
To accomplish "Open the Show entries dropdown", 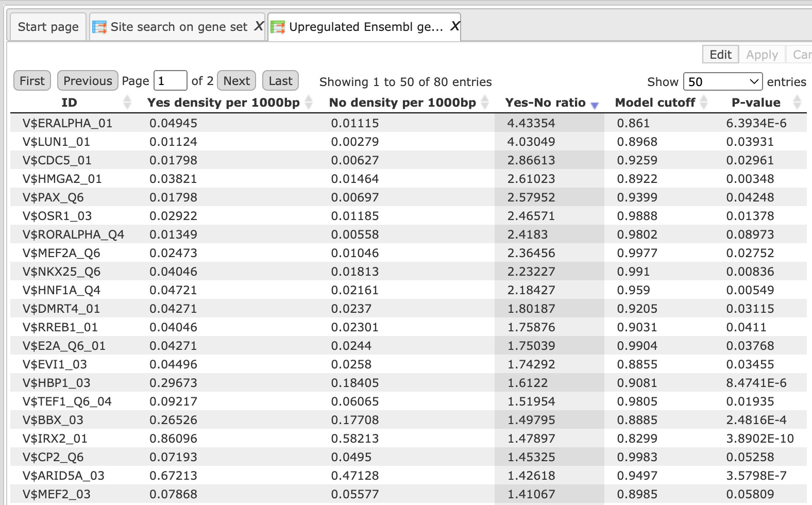I will pyautogui.click(x=723, y=81).
